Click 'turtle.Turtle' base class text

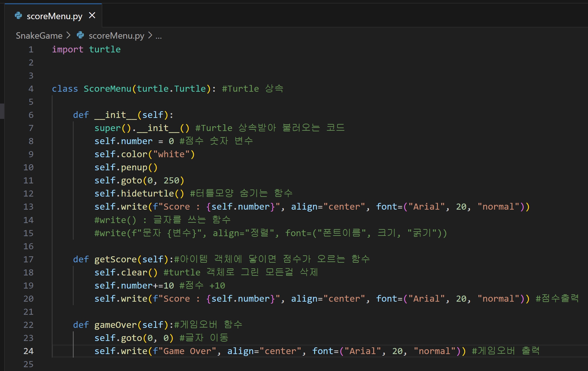click(x=171, y=89)
